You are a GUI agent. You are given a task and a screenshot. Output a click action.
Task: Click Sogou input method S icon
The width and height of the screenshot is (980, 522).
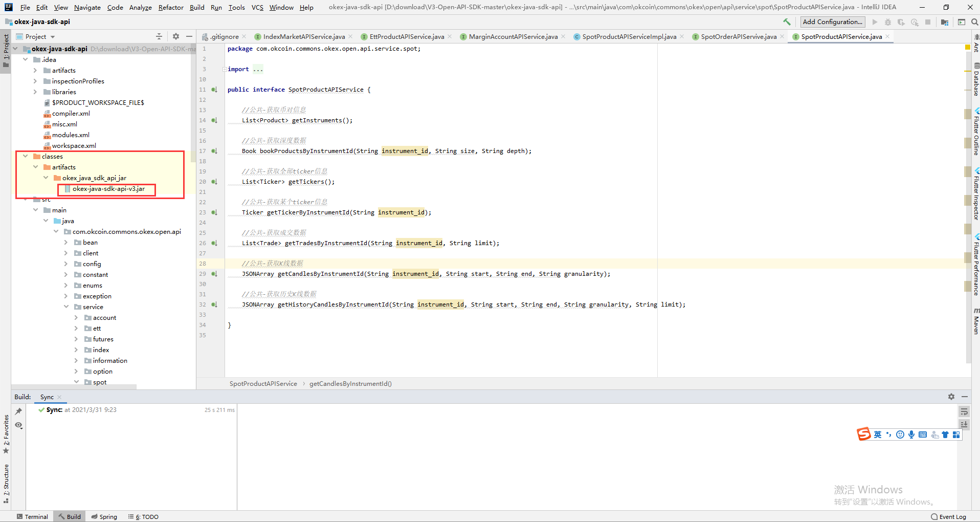point(863,434)
